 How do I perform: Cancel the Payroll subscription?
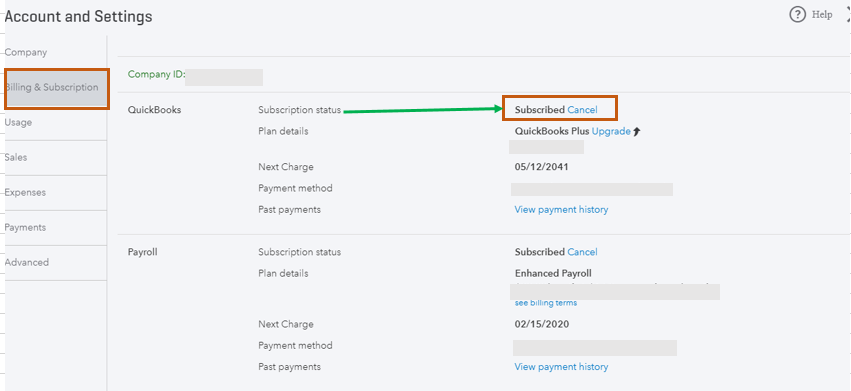[582, 252]
